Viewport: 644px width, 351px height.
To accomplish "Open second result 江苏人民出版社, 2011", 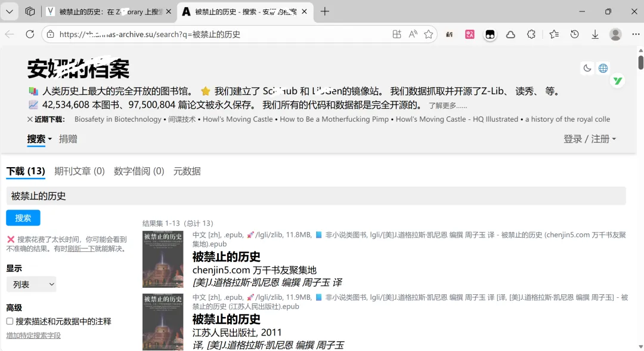I will (x=237, y=332).
